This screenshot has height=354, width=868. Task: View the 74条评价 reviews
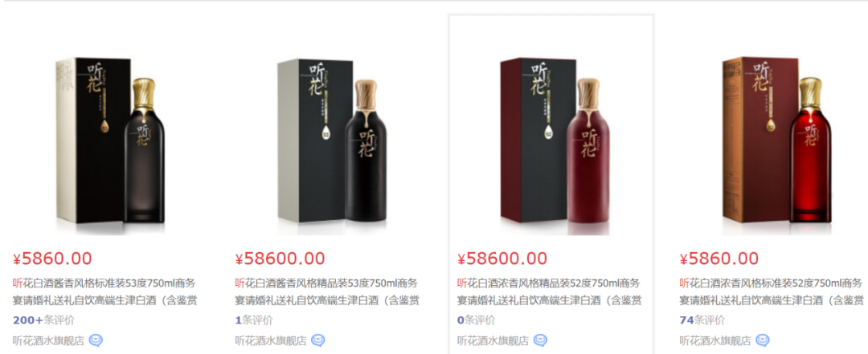tap(702, 320)
